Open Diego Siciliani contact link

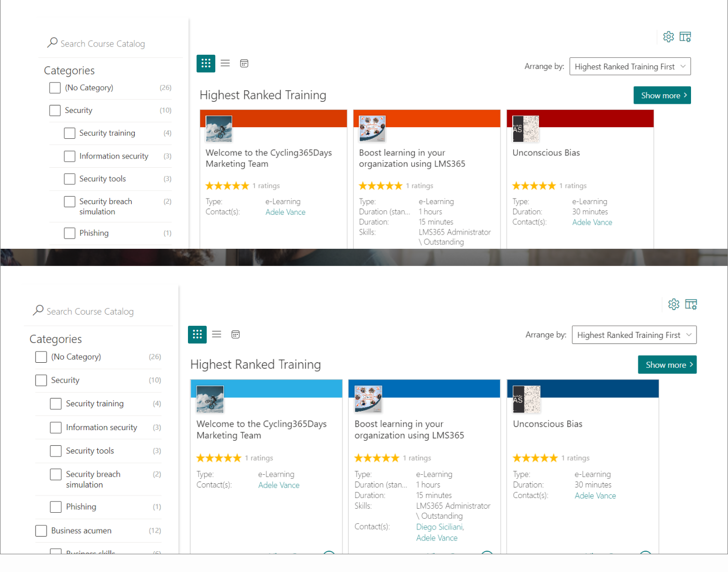440,527
